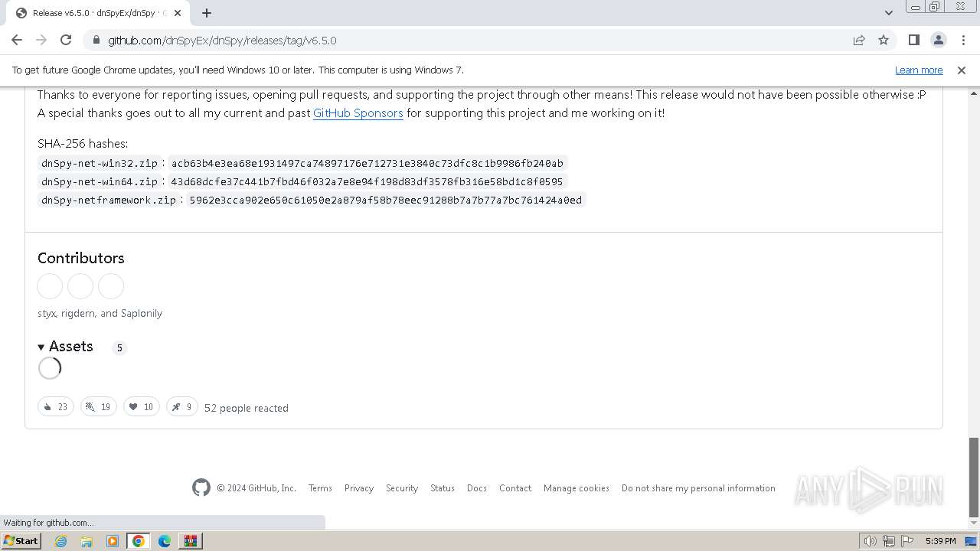Click the 5:39 PM taskbar clock
The width and height of the screenshot is (980, 551).
pyautogui.click(x=940, y=541)
